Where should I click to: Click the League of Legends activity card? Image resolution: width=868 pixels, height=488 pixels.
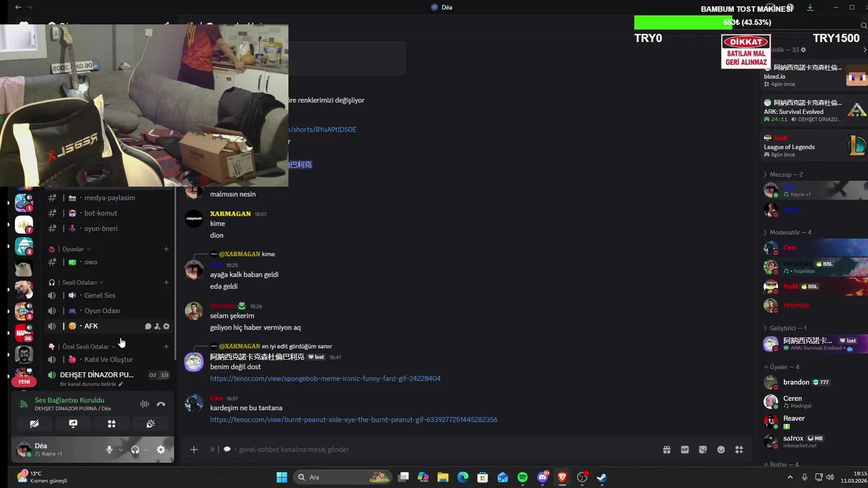(x=814, y=146)
